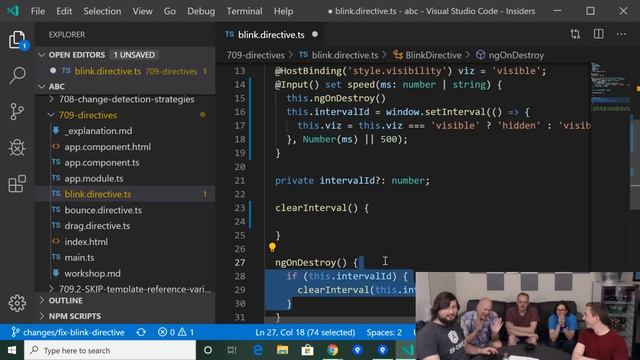
Task: Open the File menu
Action: click(x=38, y=11)
